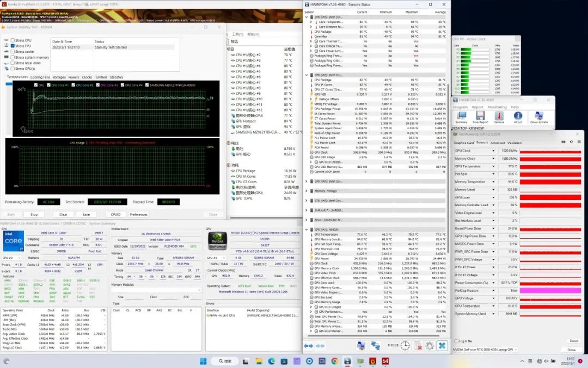Click the sensor settings gear icon

(x=430, y=346)
